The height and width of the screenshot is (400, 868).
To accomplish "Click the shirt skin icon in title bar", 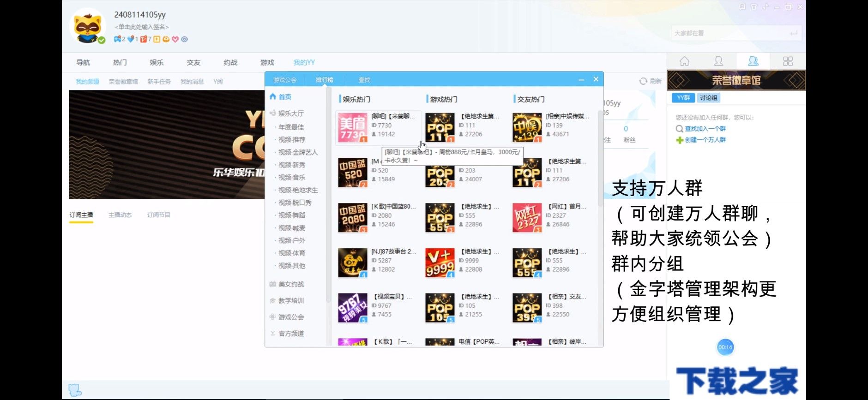I will 753,7.
